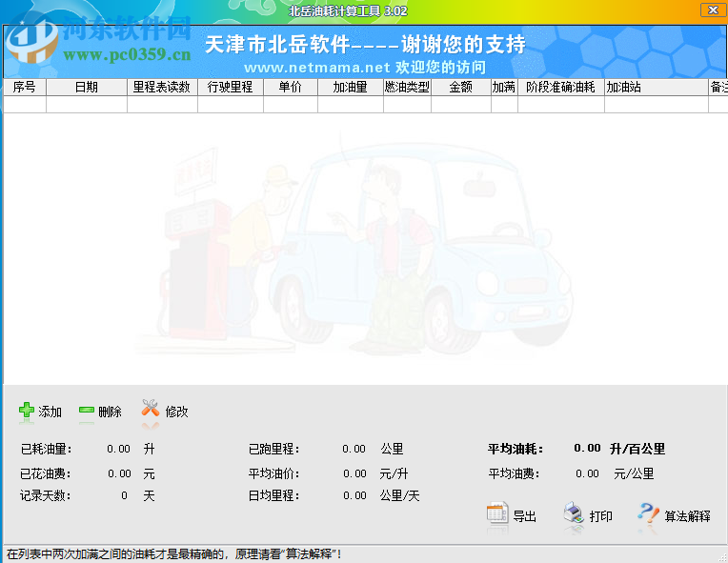The image size is (728, 563).
Task: Click the 公里/天 unit text
Action: click(x=400, y=495)
